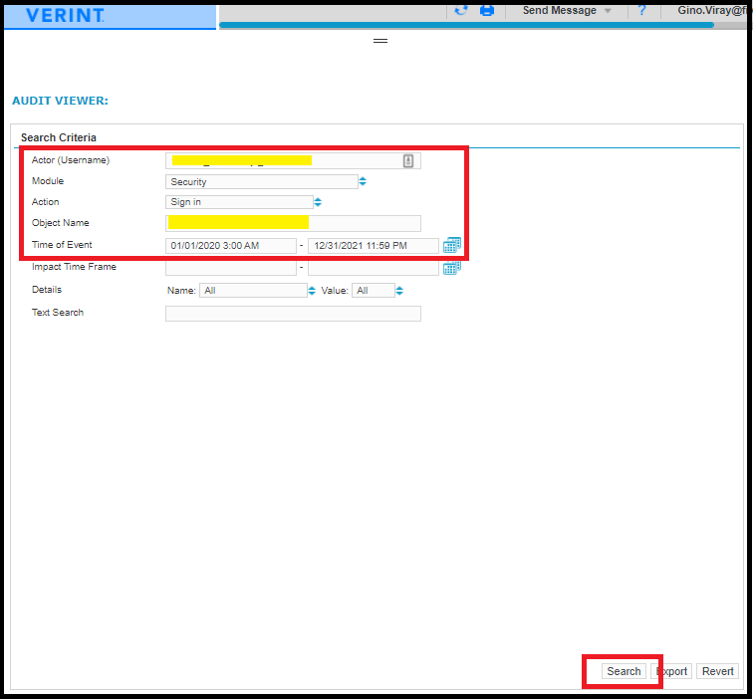
Task: Open the Details Name dropdown
Action: point(253,291)
